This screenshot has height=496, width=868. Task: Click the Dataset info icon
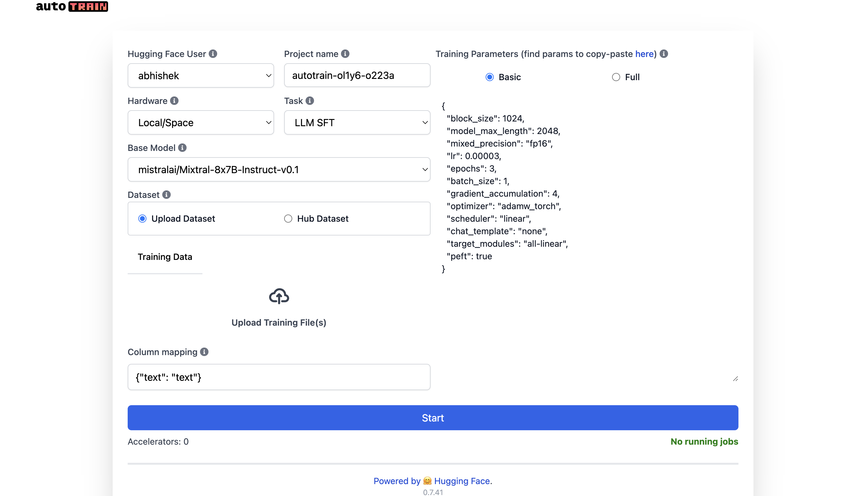pos(166,194)
